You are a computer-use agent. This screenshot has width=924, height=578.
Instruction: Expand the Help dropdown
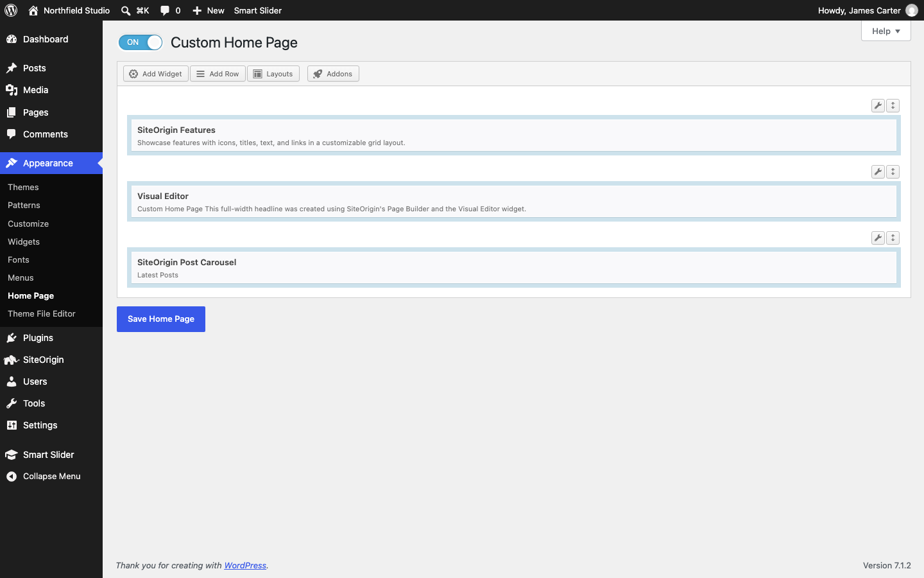(x=886, y=31)
